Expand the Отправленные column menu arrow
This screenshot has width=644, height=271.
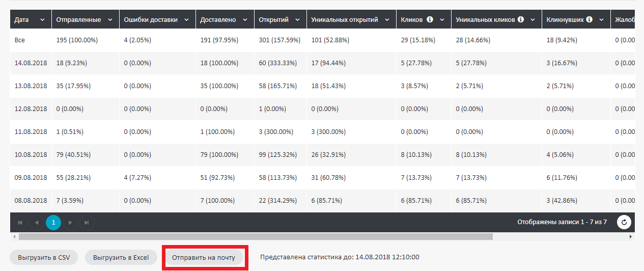click(x=110, y=20)
